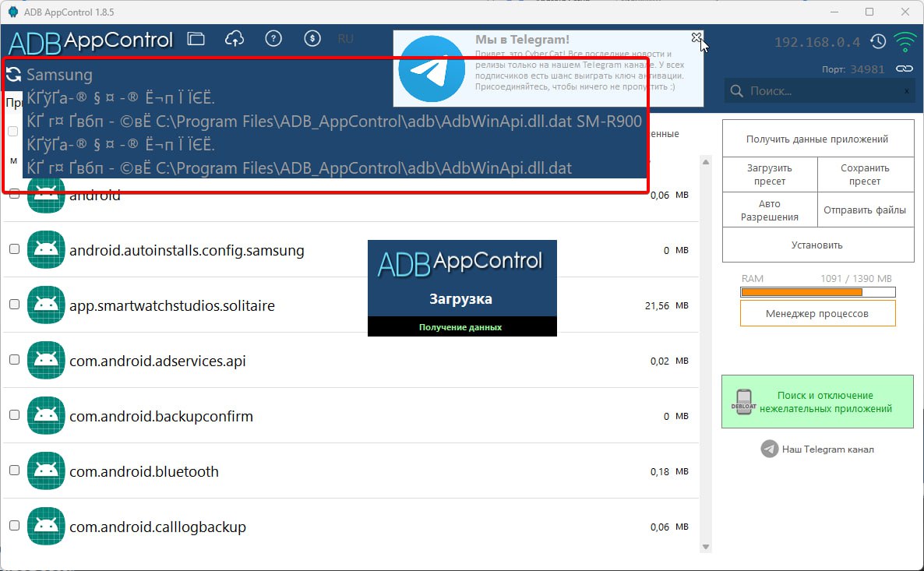924x571 pixels.
Task: Click icon of com.android.calllogbackup
Action: (46, 527)
